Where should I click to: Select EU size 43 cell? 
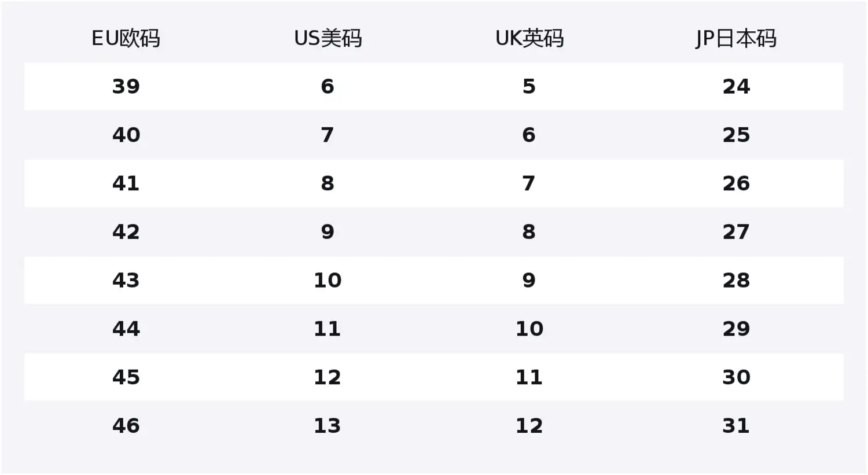tap(126, 281)
